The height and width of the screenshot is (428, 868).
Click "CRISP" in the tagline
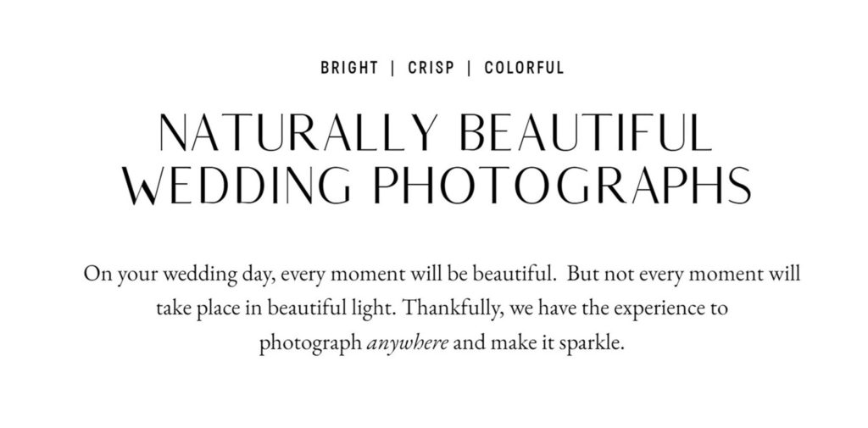(x=431, y=69)
